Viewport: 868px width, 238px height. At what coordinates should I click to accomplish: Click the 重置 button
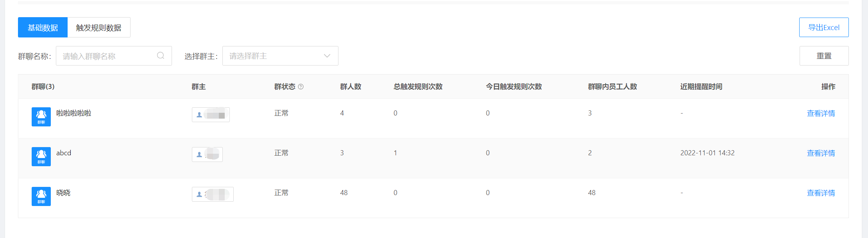824,56
